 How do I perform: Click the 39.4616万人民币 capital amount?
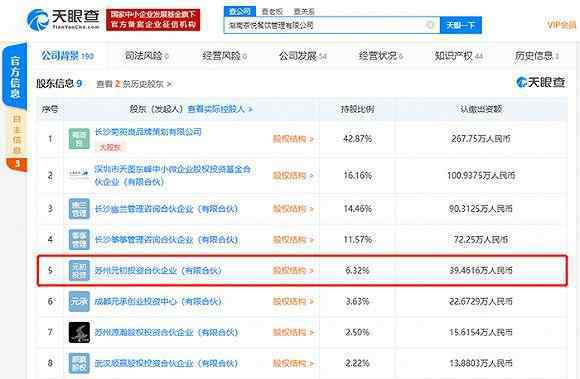pos(481,271)
